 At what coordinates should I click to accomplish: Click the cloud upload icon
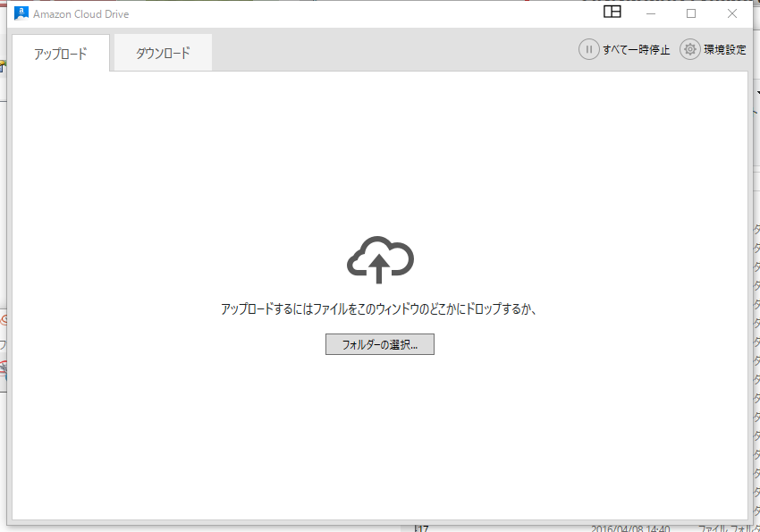(x=380, y=259)
